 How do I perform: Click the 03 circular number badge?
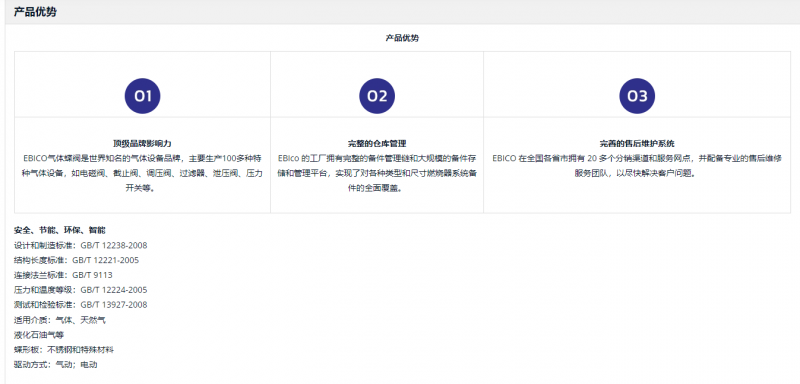pyautogui.click(x=637, y=96)
